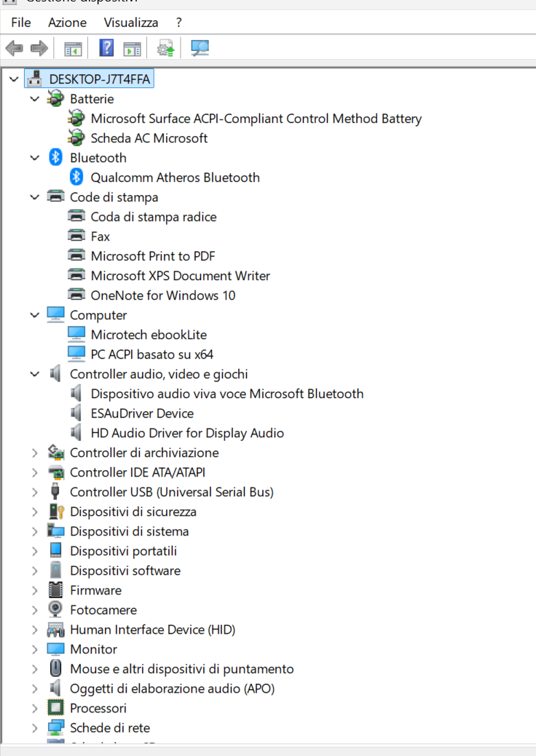Expand the Processori category
This screenshot has height=756, width=536.
click(35, 708)
